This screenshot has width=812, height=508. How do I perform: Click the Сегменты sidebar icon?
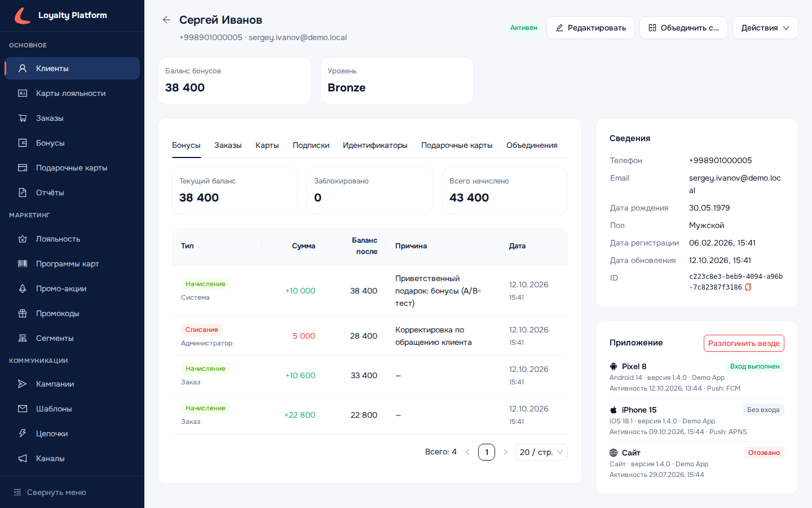click(23, 338)
